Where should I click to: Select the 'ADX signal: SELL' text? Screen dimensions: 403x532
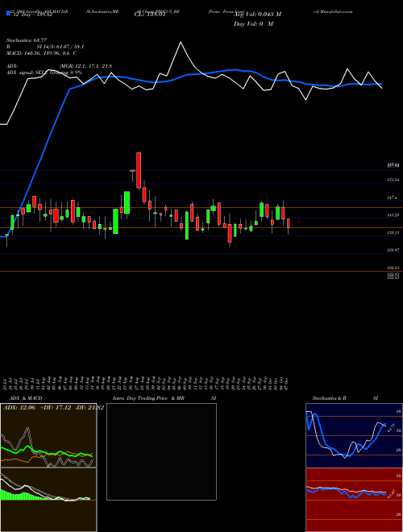[x=27, y=73]
